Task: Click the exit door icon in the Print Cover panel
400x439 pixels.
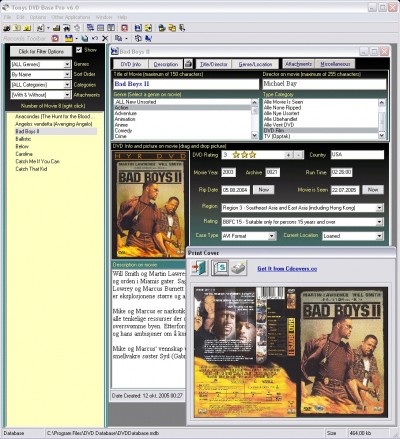Action: (x=199, y=268)
